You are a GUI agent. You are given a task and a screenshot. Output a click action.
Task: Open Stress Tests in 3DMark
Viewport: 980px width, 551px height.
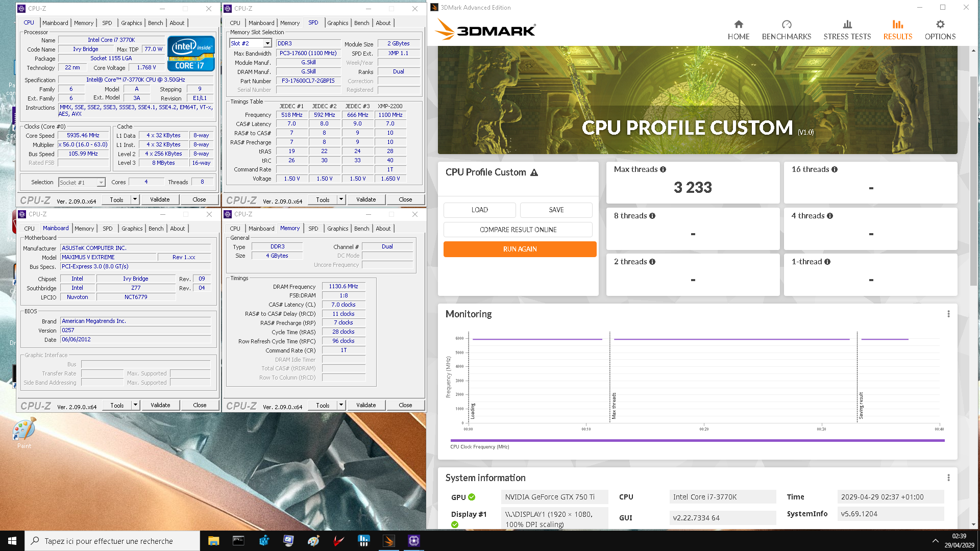coord(847,30)
